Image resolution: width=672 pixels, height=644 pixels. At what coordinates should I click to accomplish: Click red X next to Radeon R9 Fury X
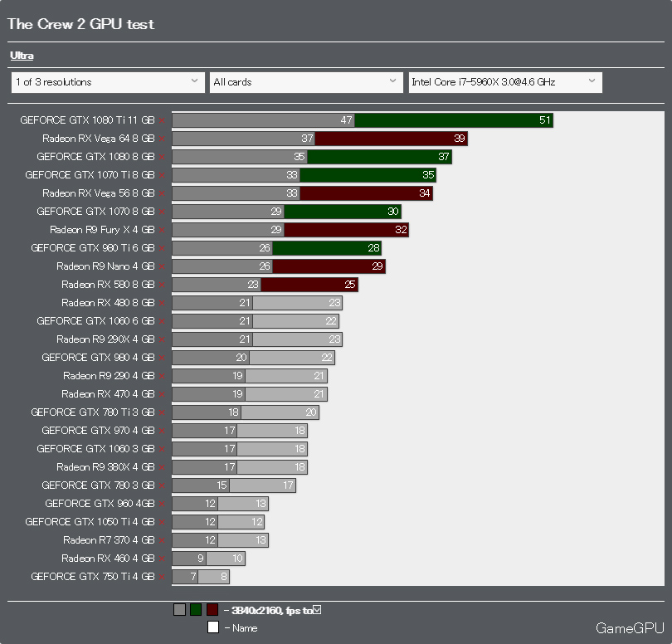(162, 230)
